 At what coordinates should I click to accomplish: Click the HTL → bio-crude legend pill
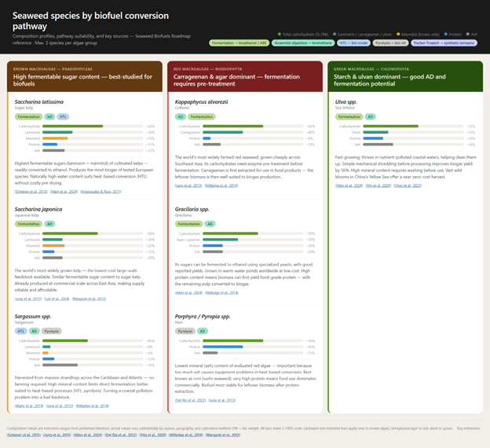click(353, 43)
